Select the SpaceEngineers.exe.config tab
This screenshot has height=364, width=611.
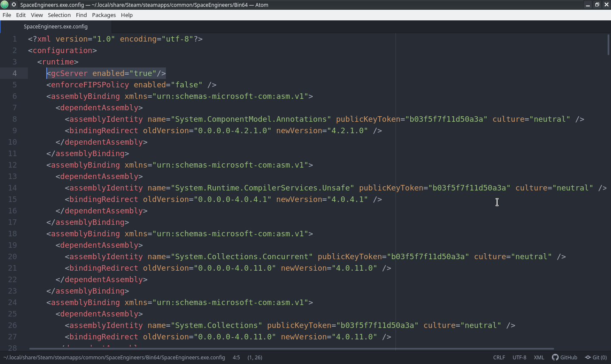tap(56, 26)
